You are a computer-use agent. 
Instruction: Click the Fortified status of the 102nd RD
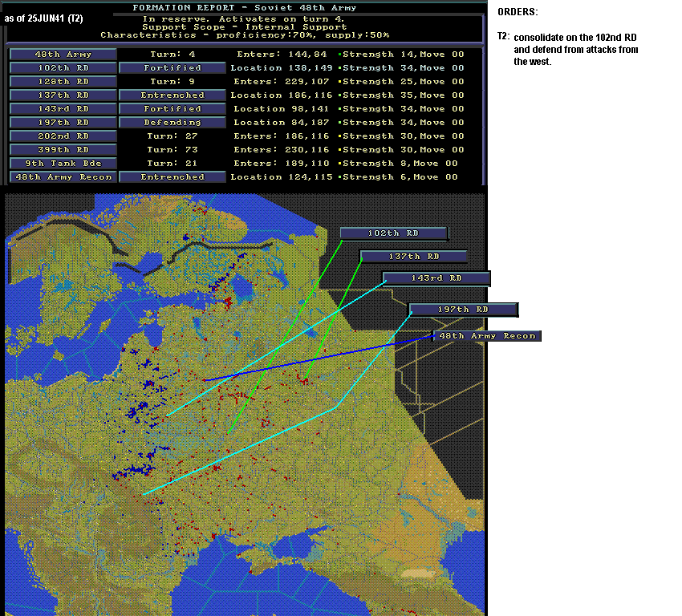(173, 68)
